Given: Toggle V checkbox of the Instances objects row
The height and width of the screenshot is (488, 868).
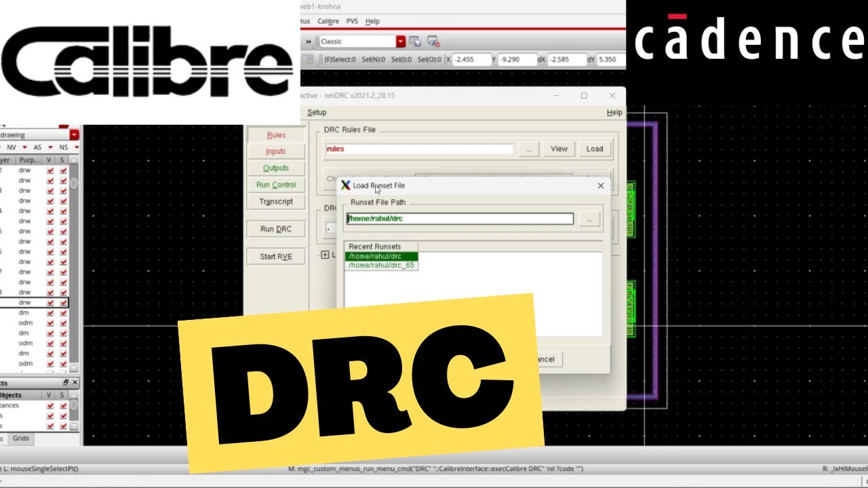Looking at the screenshot, I should (x=50, y=405).
